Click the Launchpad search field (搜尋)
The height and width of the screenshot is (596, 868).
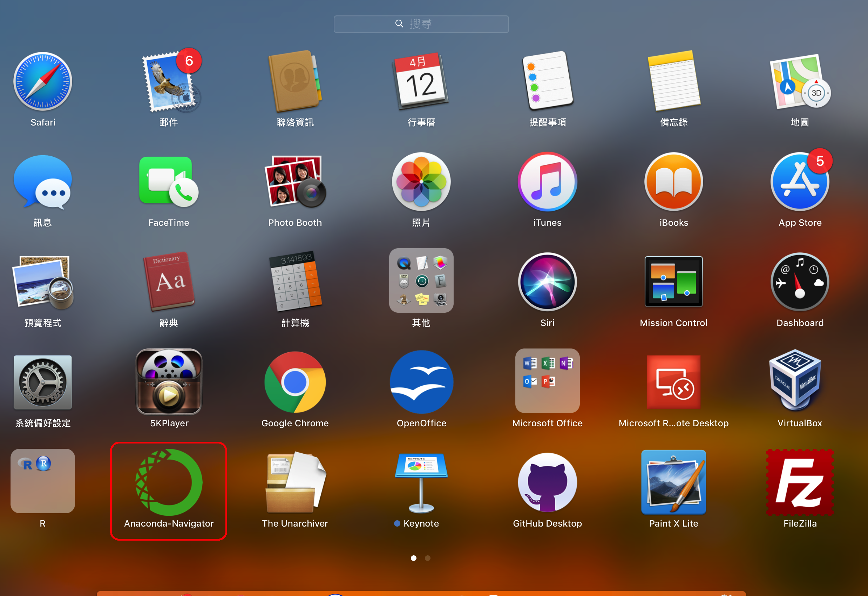421,24
